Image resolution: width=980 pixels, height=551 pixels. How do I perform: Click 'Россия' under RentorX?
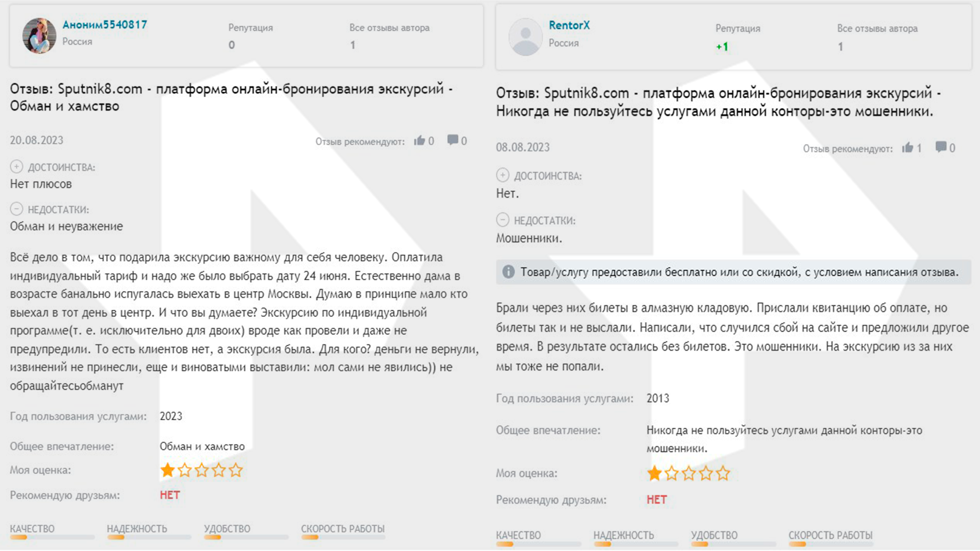pos(564,43)
